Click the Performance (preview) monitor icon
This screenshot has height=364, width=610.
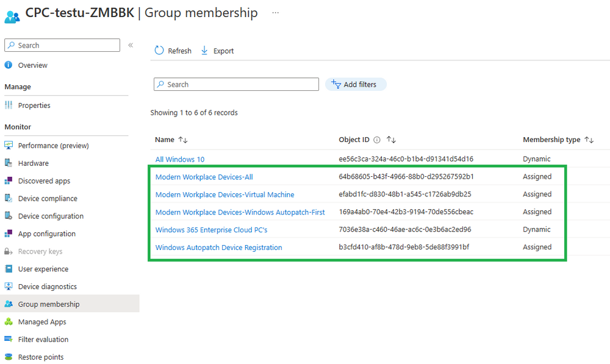point(8,146)
